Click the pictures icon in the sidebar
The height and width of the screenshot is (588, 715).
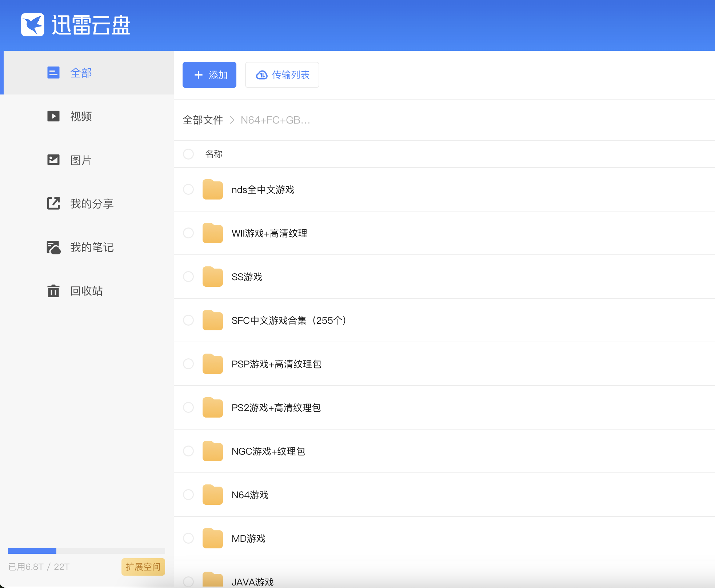click(53, 160)
